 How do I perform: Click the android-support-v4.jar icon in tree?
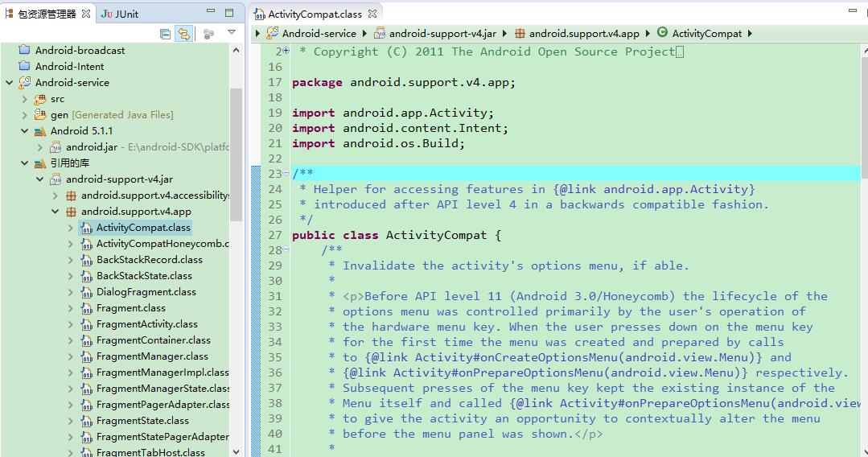[56, 179]
